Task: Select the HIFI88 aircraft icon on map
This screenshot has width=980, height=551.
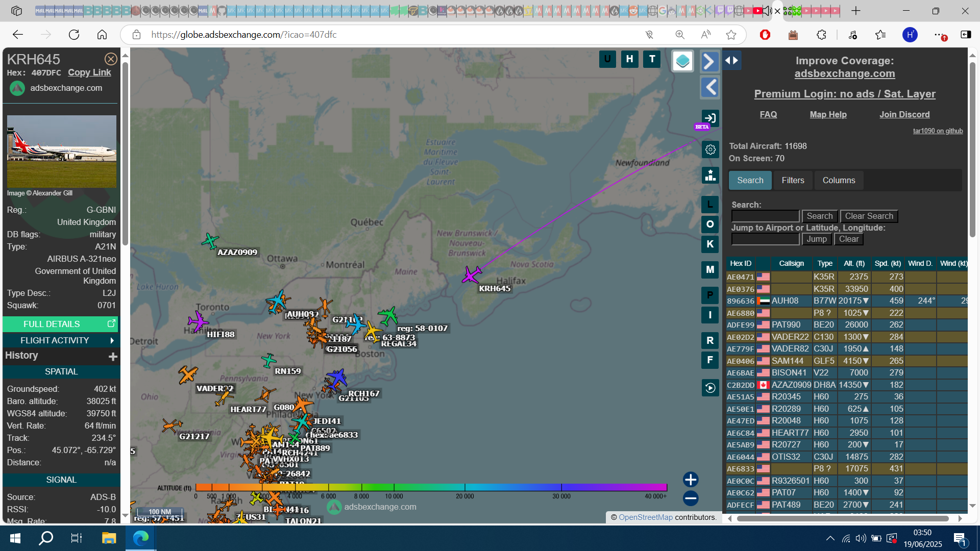Action: 198,321
